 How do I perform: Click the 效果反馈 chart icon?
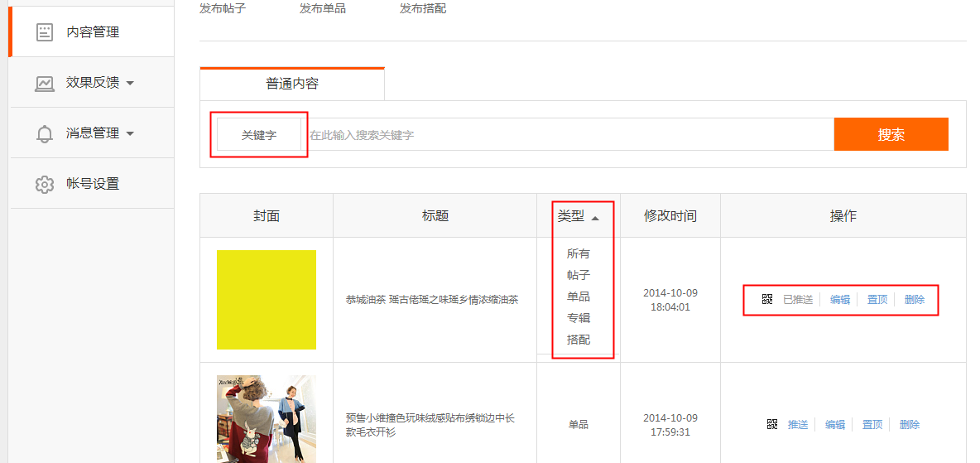click(x=45, y=83)
